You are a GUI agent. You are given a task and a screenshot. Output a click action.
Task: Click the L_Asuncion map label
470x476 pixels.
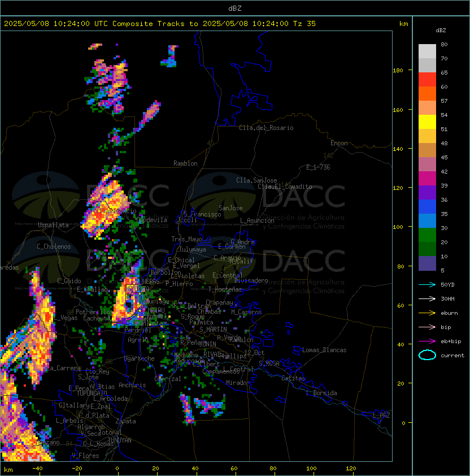257,220
